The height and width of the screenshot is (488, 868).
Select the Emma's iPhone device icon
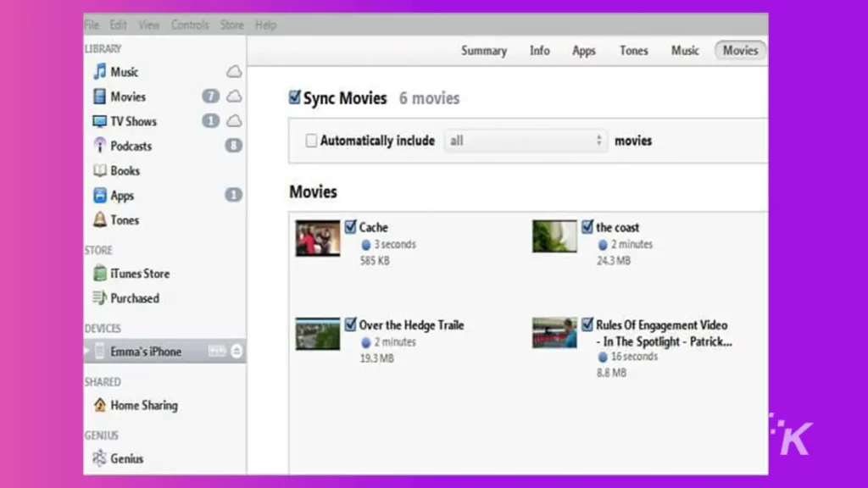(x=100, y=352)
